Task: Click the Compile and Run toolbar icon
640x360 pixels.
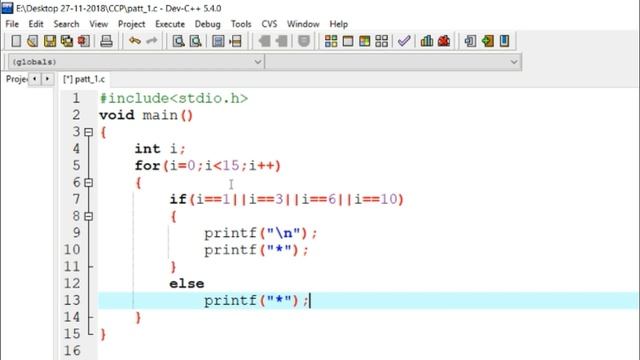Action: (364, 41)
